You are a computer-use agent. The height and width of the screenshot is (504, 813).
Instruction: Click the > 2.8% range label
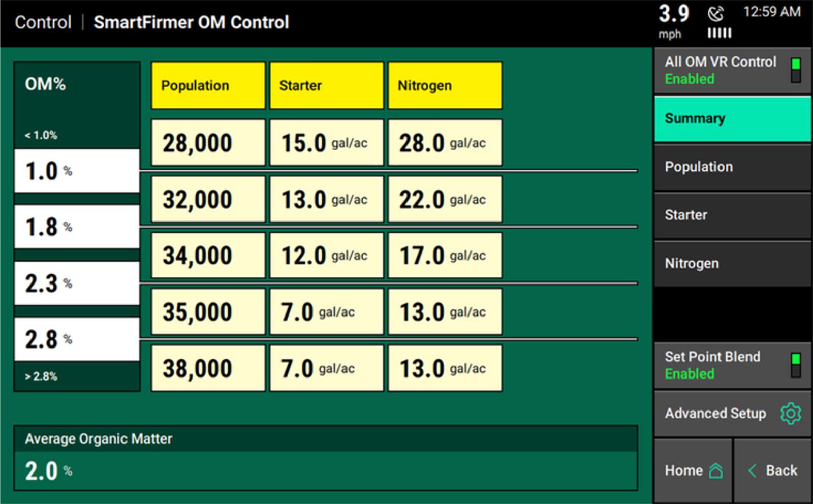point(41,376)
